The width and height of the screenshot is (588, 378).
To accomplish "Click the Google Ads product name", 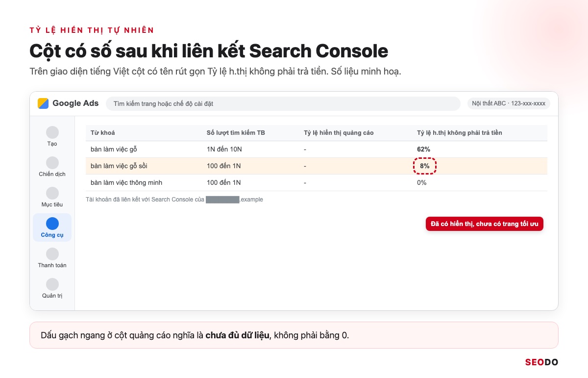I will (x=75, y=103).
